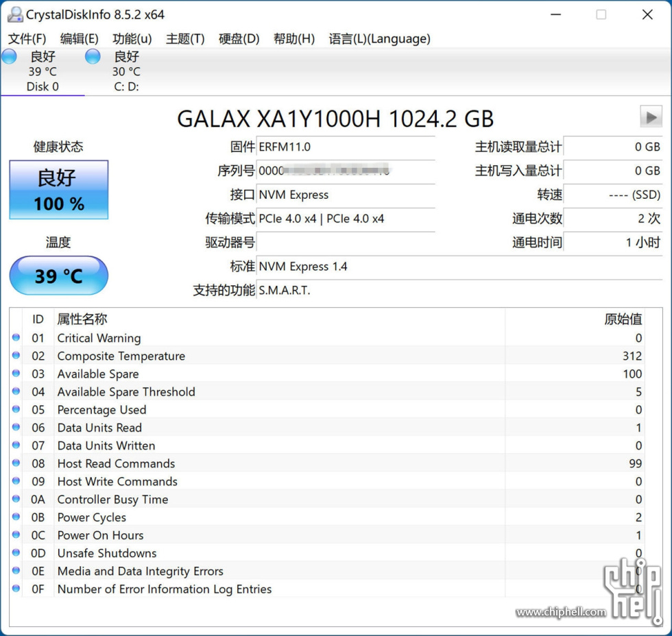Click status dot for Available Spare row
Viewport: 672px width, 636px height.
[x=16, y=374]
